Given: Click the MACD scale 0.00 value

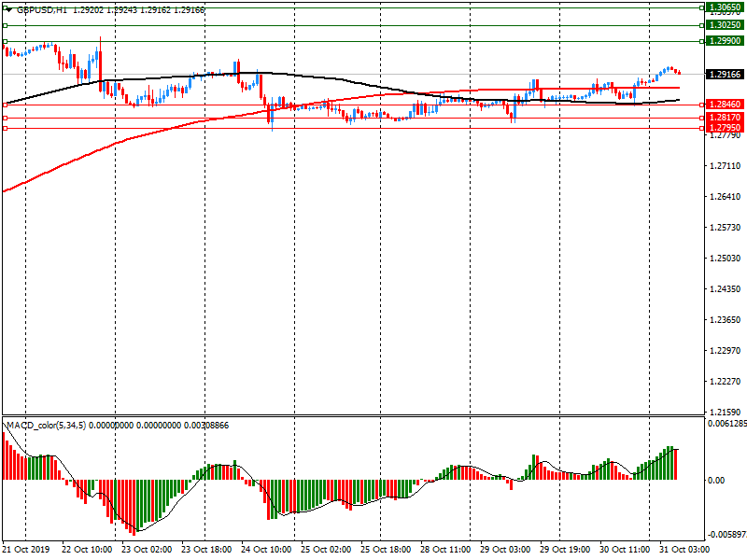Looking at the screenshot, I should [714, 480].
